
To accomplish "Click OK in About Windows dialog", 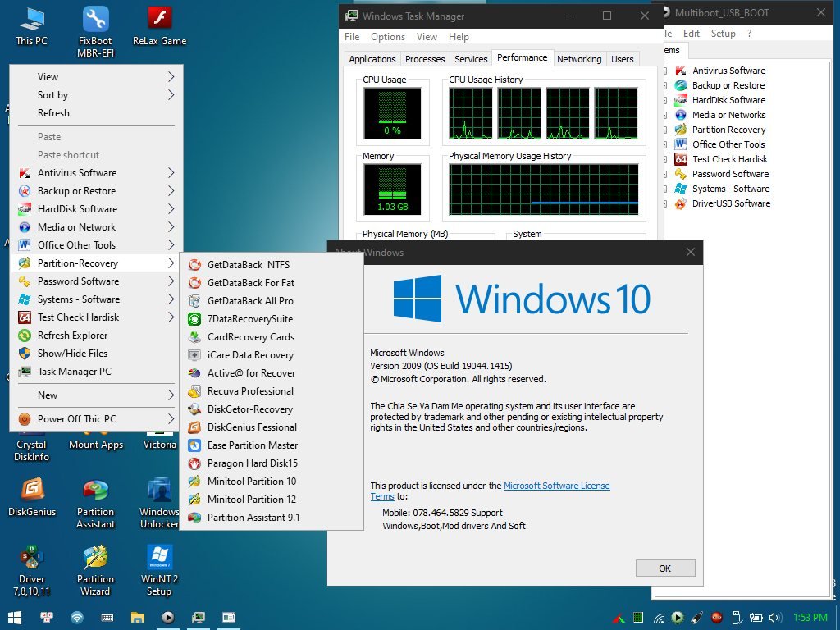I will coord(664,568).
